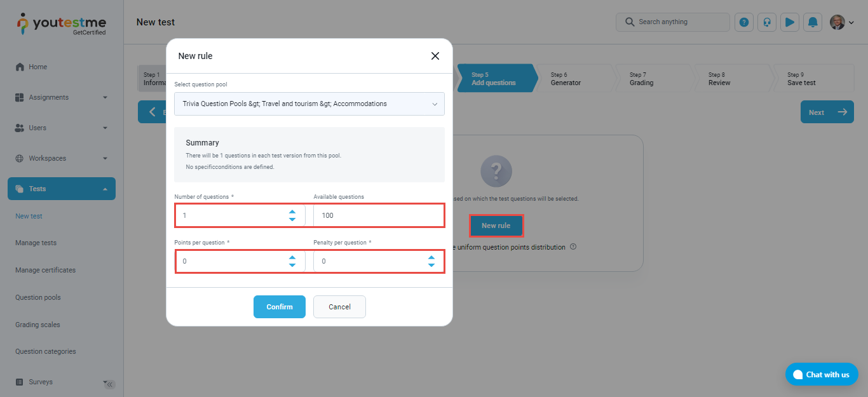
Task: Collapse the Tests menu arrow
Action: [x=105, y=189]
